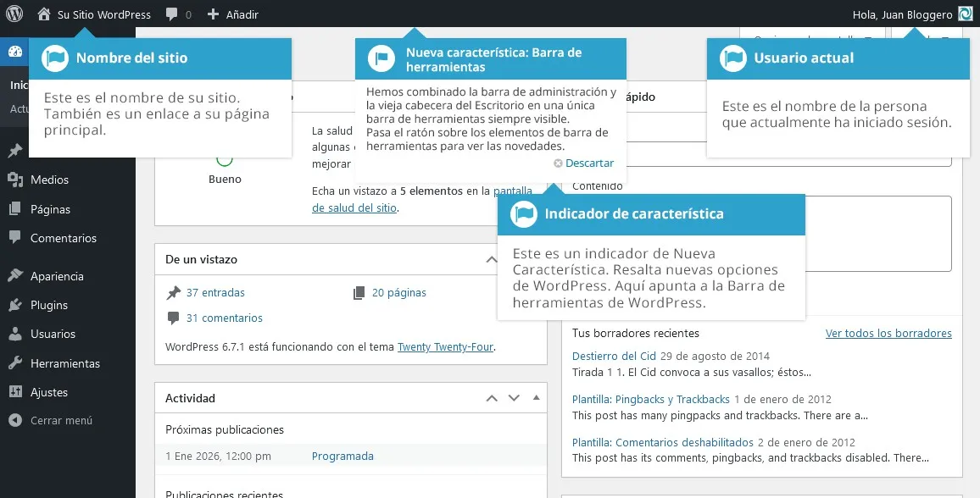Click the green site health circle

225,159
